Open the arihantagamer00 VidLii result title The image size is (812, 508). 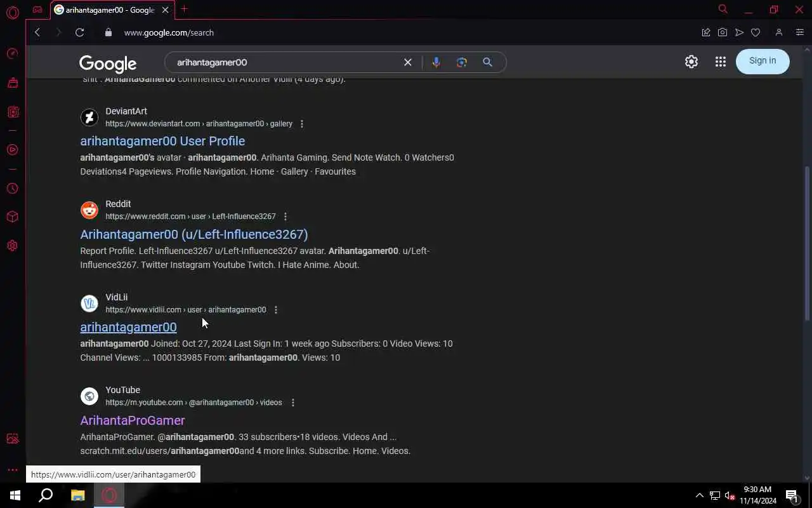pyautogui.click(x=128, y=327)
